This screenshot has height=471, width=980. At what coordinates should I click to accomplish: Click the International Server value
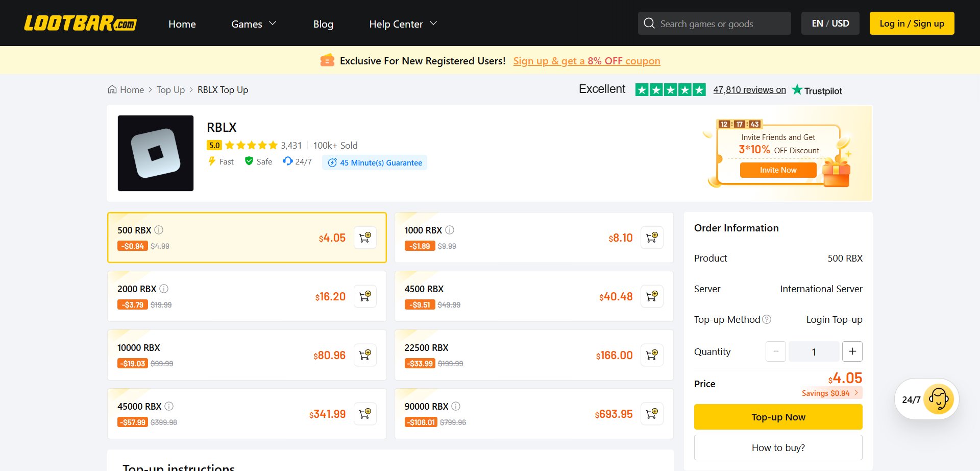pyautogui.click(x=821, y=289)
